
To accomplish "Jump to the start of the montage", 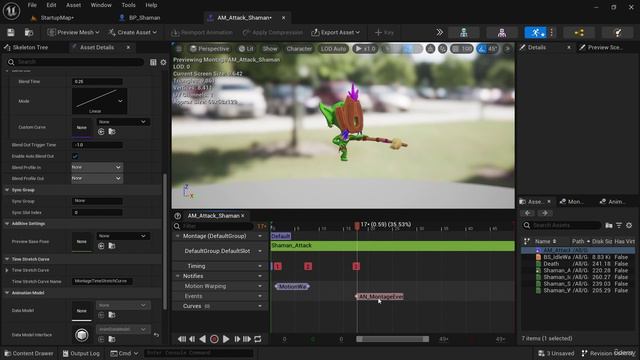I will click(x=182, y=339).
